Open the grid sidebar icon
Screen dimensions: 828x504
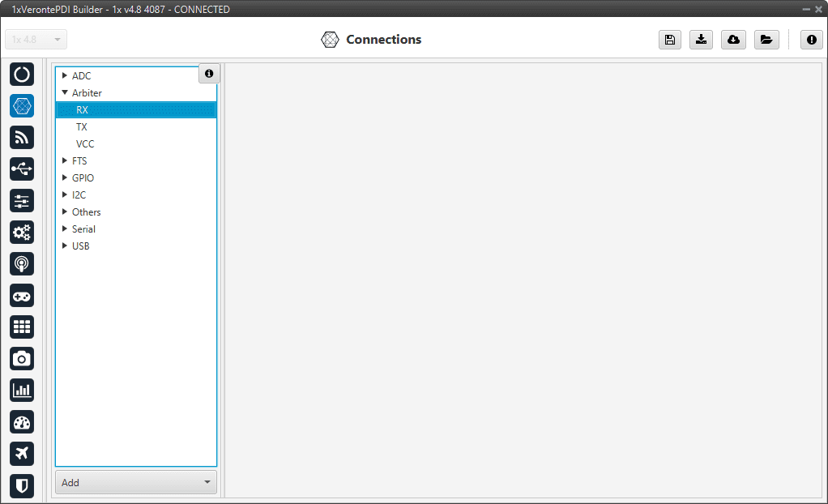(x=22, y=327)
